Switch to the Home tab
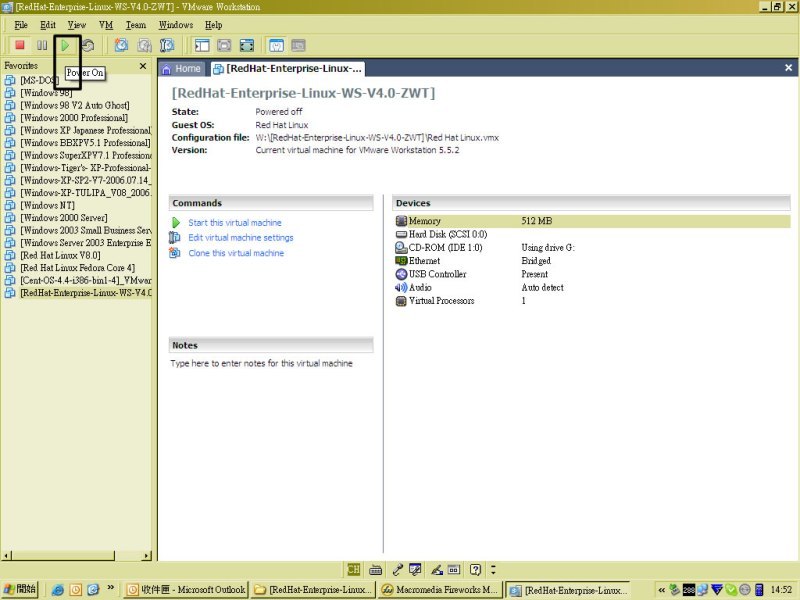The height and width of the screenshot is (600, 800). pyautogui.click(x=182, y=69)
